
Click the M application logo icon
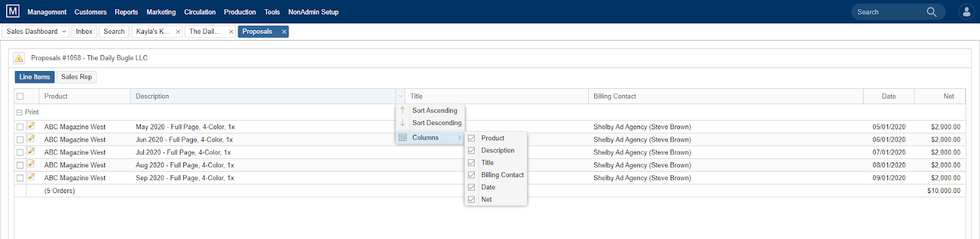point(13,11)
